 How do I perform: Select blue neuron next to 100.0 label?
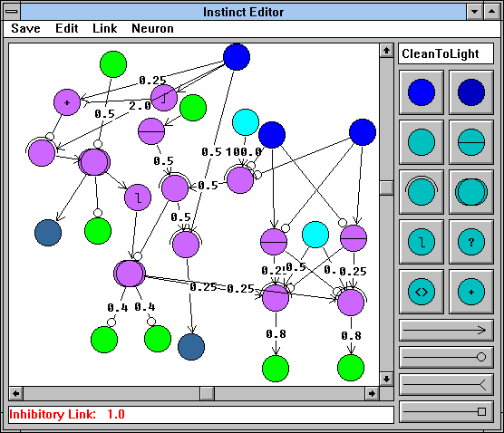272,135
